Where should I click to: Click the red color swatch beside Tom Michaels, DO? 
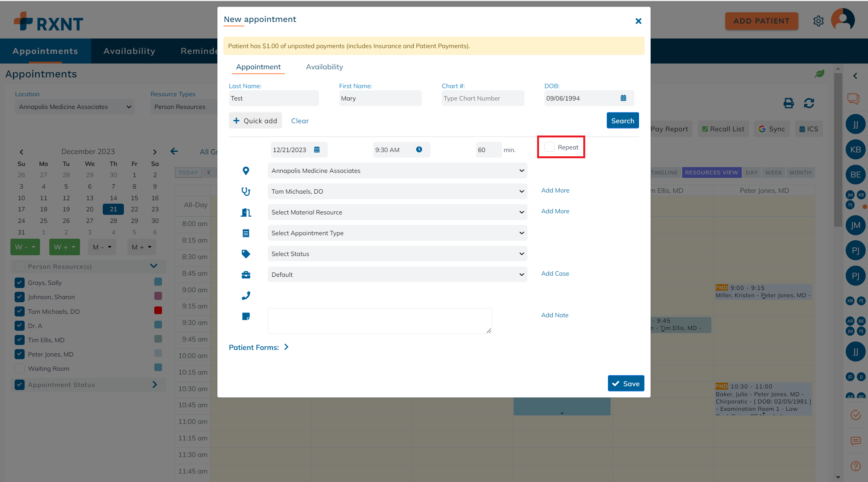pyautogui.click(x=158, y=310)
